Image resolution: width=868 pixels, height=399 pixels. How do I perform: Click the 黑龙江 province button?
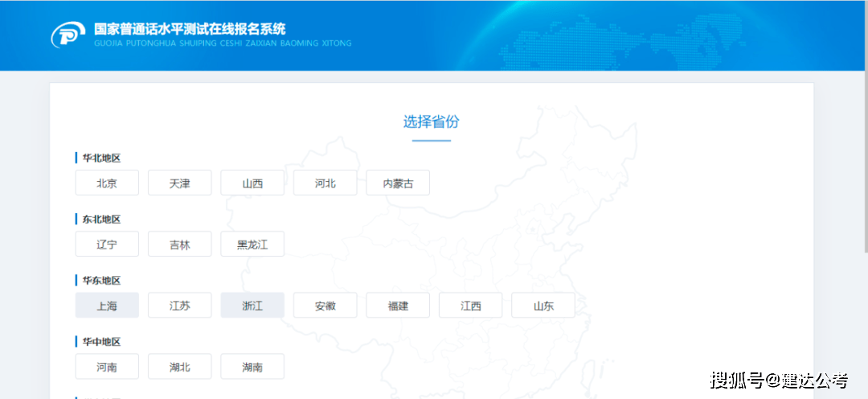pyautogui.click(x=252, y=244)
